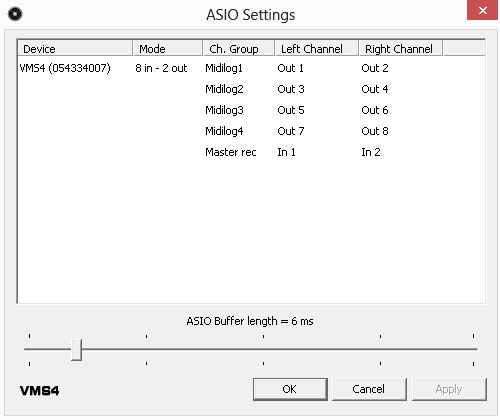Click the greyed-out Apply button
The image size is (500, 420).
[449, 389]
